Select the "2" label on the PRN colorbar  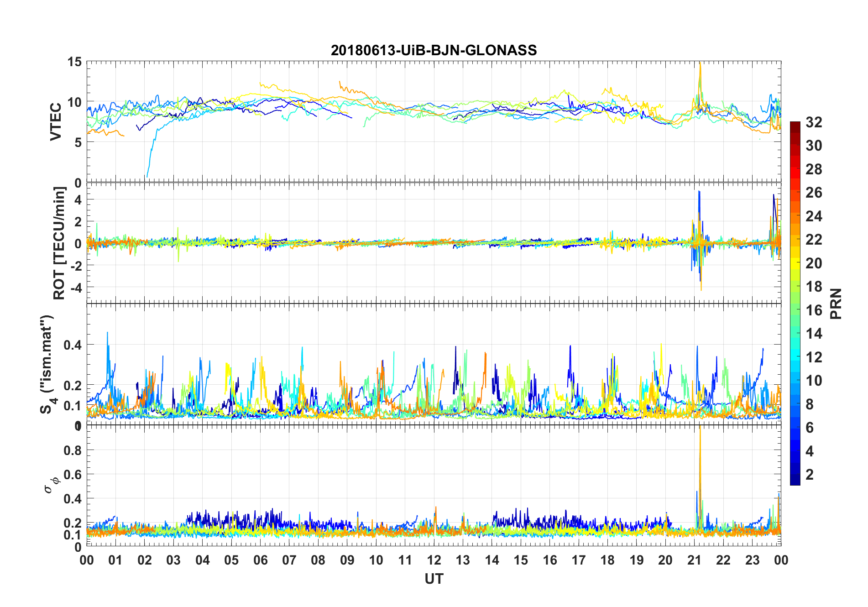pos(810,475)
